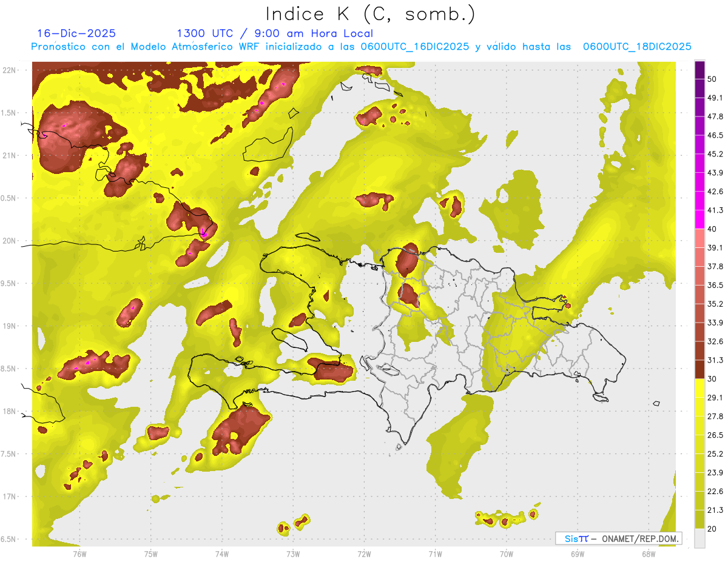The width and height of the screenshot is (728, 562).
Task: Click the 21N latitude label
Action: click(10, 155)
